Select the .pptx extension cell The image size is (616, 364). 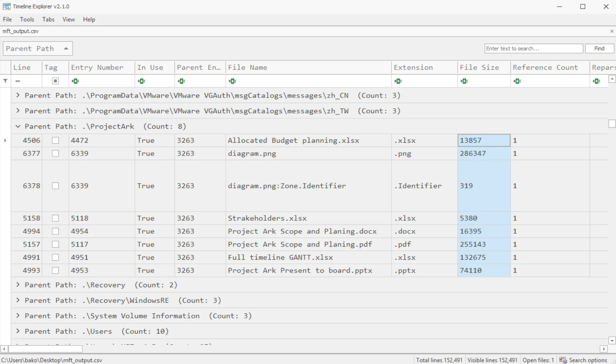(424, 270)
